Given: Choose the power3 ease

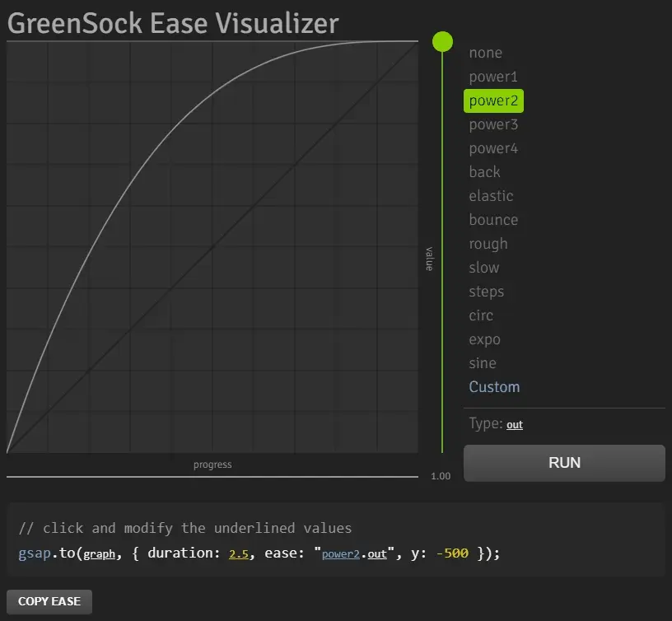Looking at the screenshot, I should pyautogui.click(x=493, y=124).
